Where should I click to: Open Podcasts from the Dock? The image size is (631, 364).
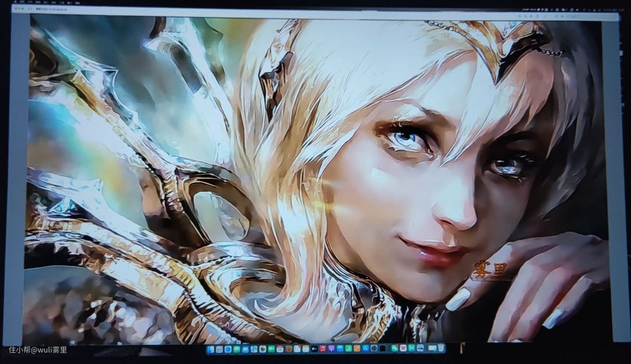(331, 349)
